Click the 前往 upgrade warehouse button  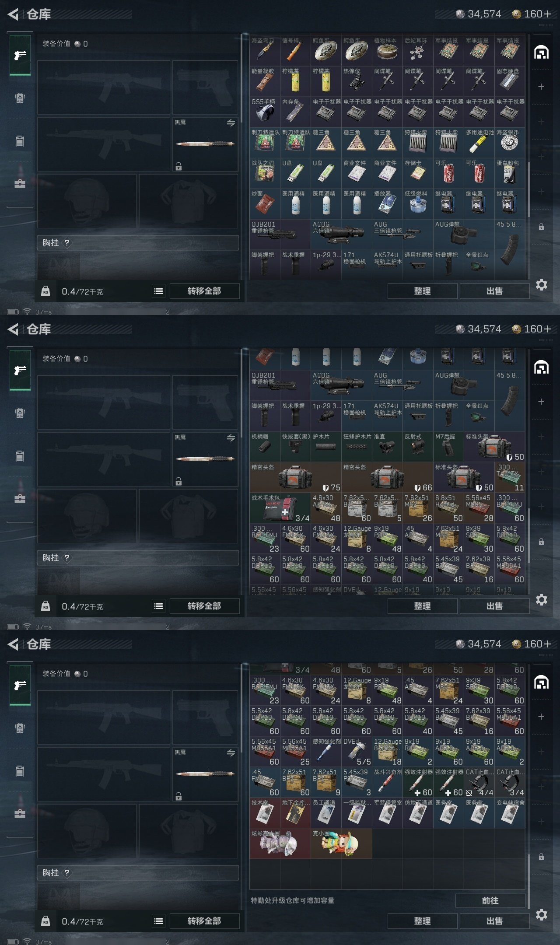(490, 900)
